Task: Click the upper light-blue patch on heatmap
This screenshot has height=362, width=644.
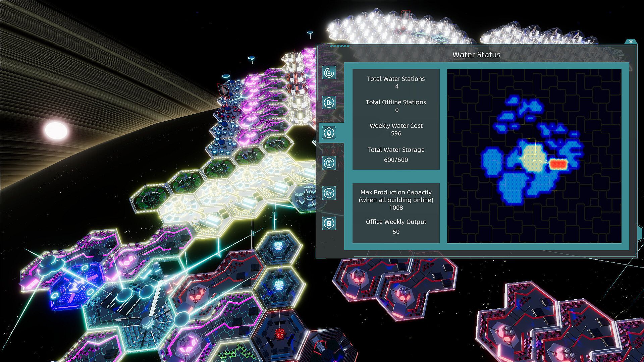Action: pyautogui.click(x=533, y=107)
